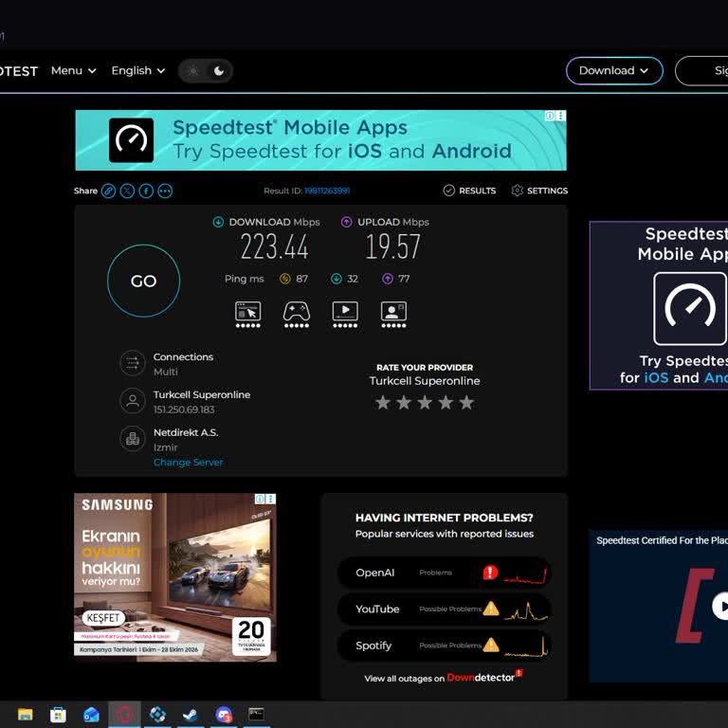
Task: Click the web browsing performance icon
Action: click(248, 315)
